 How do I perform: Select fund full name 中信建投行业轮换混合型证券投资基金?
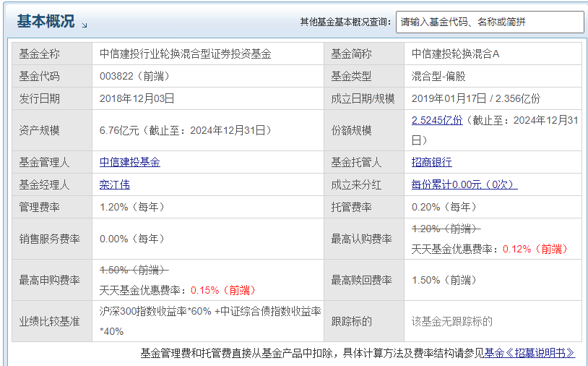[185, 54]
